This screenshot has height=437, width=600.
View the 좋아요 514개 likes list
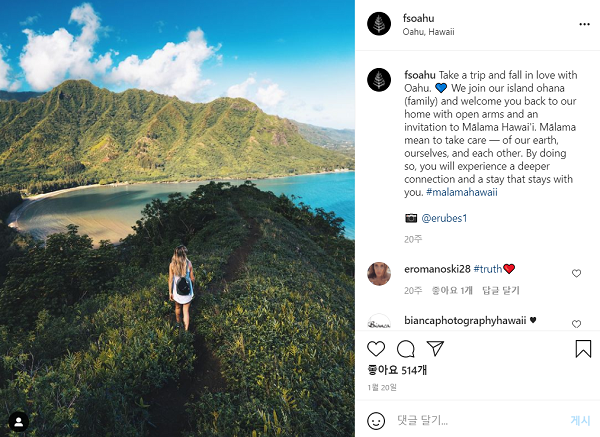click(398, 370)
